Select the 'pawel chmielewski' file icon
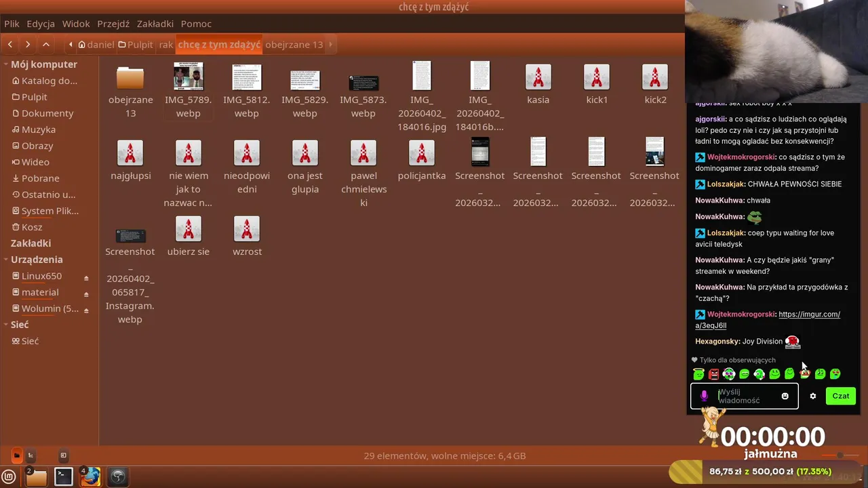This screenshot has width=868, height=488. [x=363, y=153]
